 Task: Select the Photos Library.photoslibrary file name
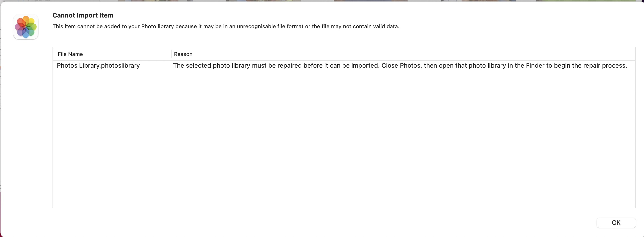pos(98,65)
